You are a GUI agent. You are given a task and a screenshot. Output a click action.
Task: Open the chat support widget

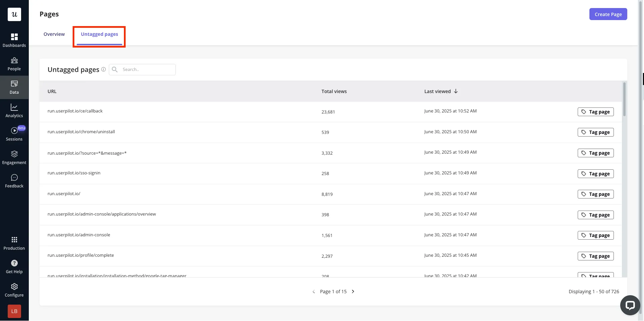coord(630,305)
